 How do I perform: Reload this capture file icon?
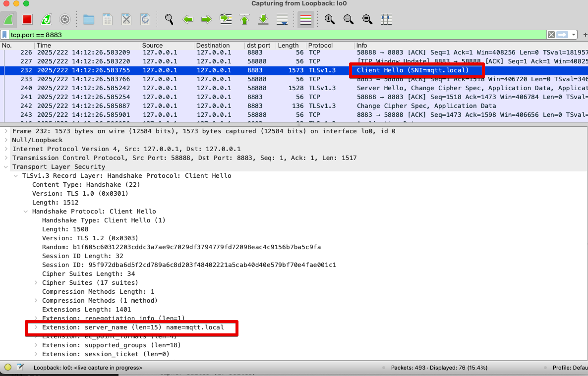[145, 19]
